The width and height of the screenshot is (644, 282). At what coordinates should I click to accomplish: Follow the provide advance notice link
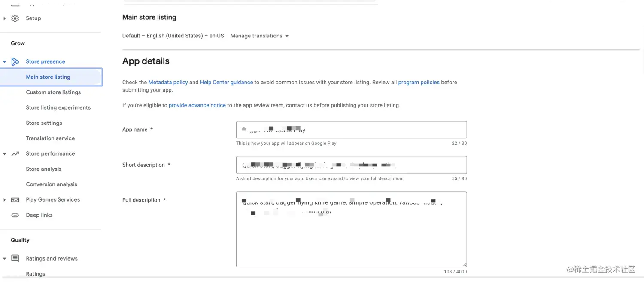tap(197, 105)
